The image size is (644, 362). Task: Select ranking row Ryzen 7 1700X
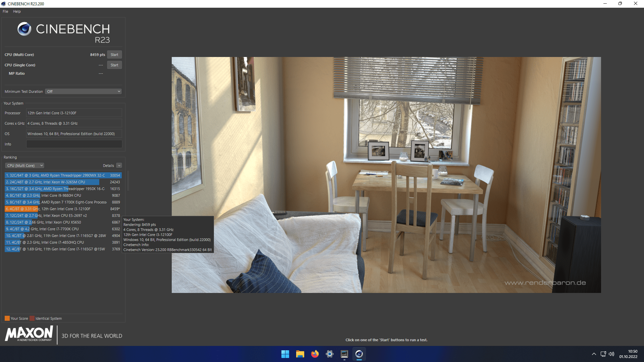click(63, 202)
